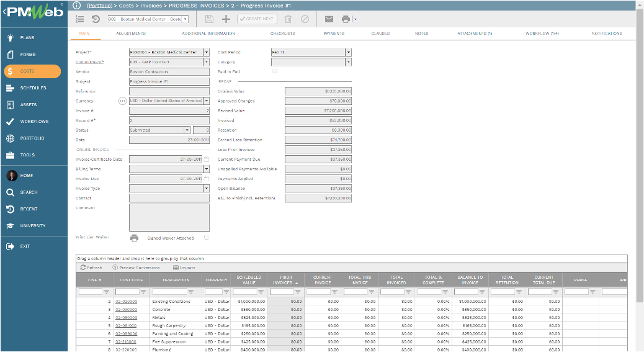
Task: Expand the record selector dropdown in toolbar
Action: click(186, 19)
